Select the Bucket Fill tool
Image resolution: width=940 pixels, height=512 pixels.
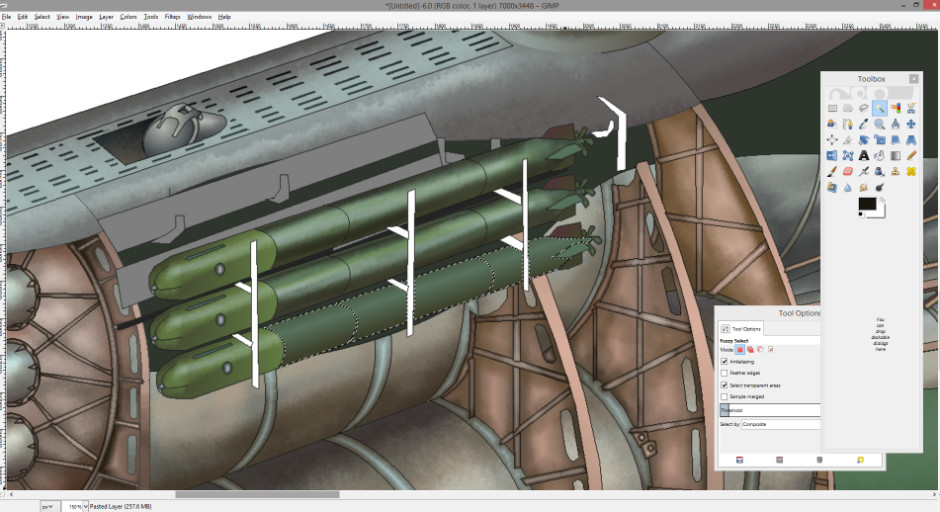(x=879, y=155)
